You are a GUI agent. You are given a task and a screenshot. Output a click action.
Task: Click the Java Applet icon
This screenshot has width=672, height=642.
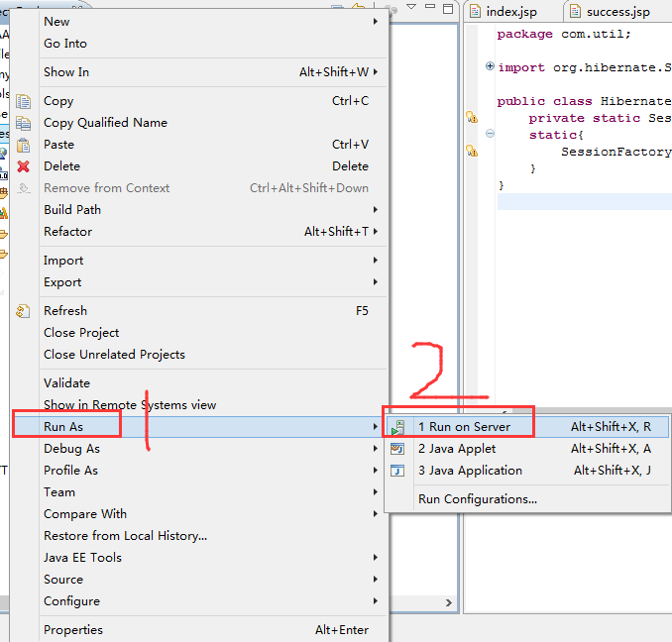397,449
